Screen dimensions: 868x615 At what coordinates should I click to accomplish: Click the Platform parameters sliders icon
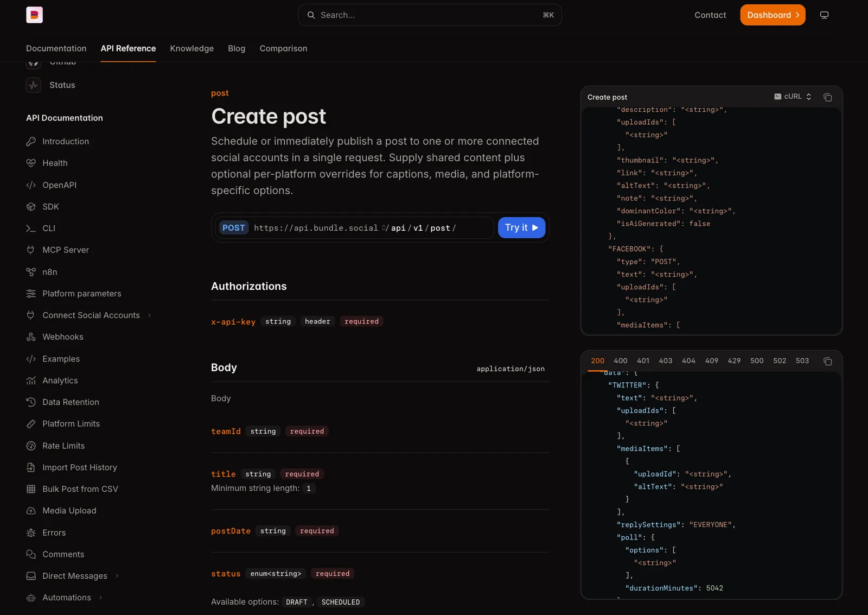click(x=31, y=294)
